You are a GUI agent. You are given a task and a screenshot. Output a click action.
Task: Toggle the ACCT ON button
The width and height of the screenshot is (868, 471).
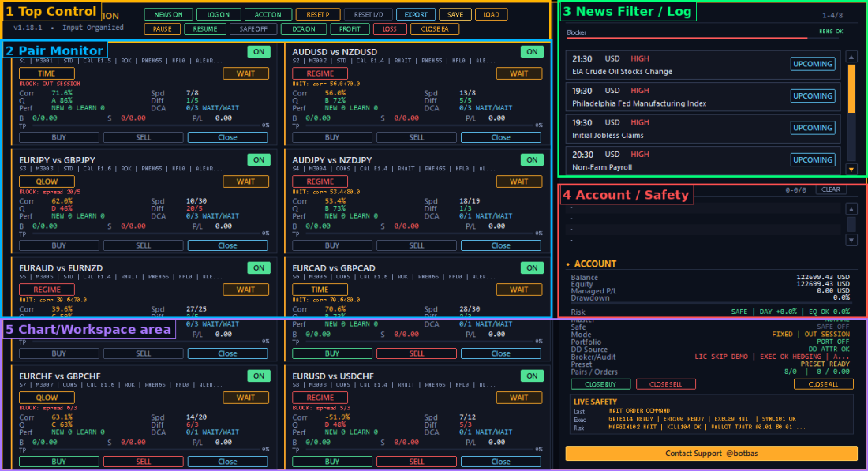click(x=268, y=15)
